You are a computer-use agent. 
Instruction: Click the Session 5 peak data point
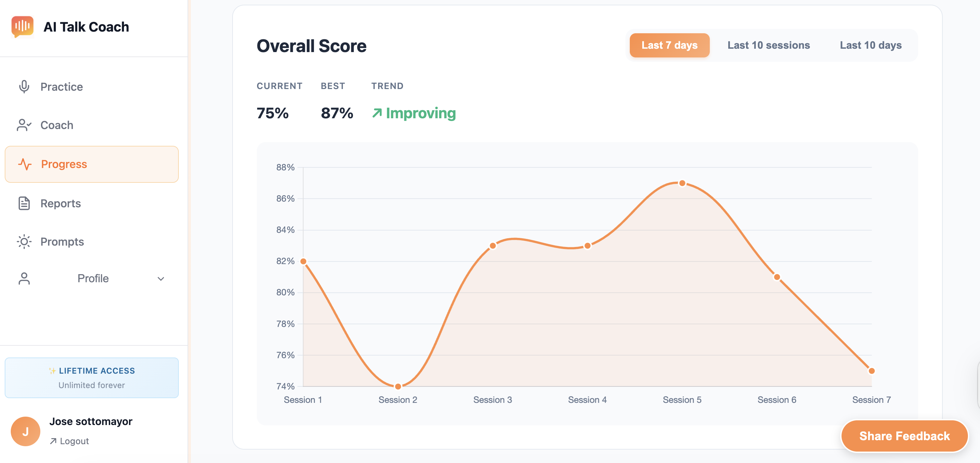[682, 183]
